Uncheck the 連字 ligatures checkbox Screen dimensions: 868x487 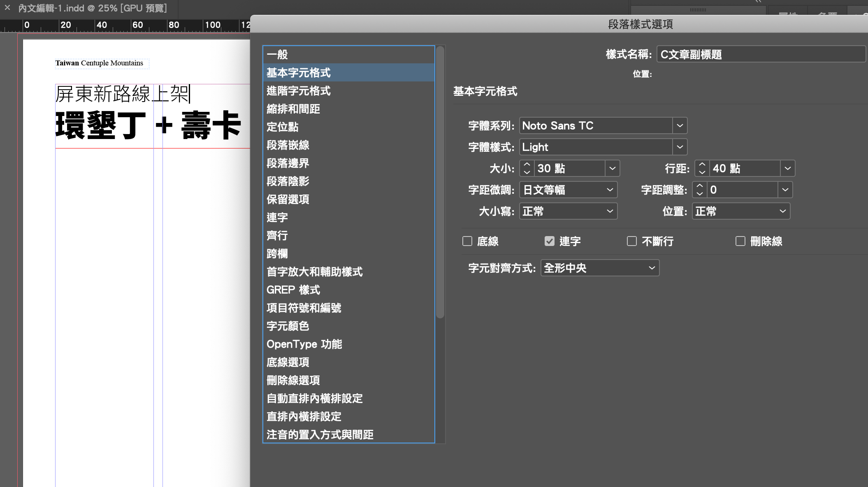(x=550, y=241)
